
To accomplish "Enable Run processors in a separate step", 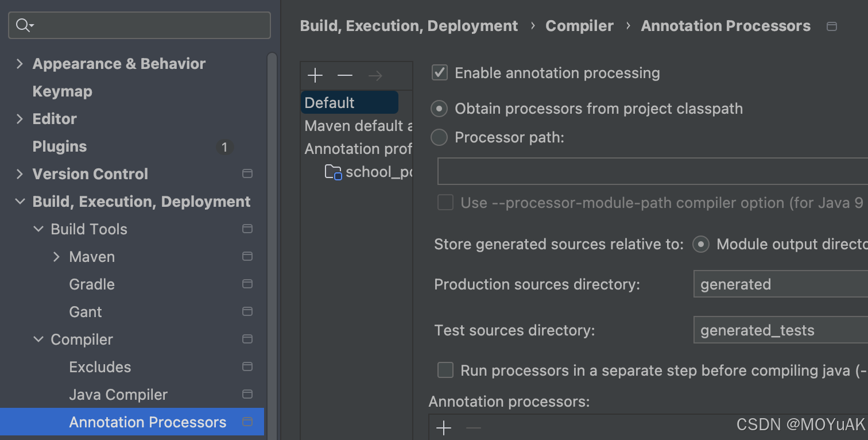I will coord(445,370).
